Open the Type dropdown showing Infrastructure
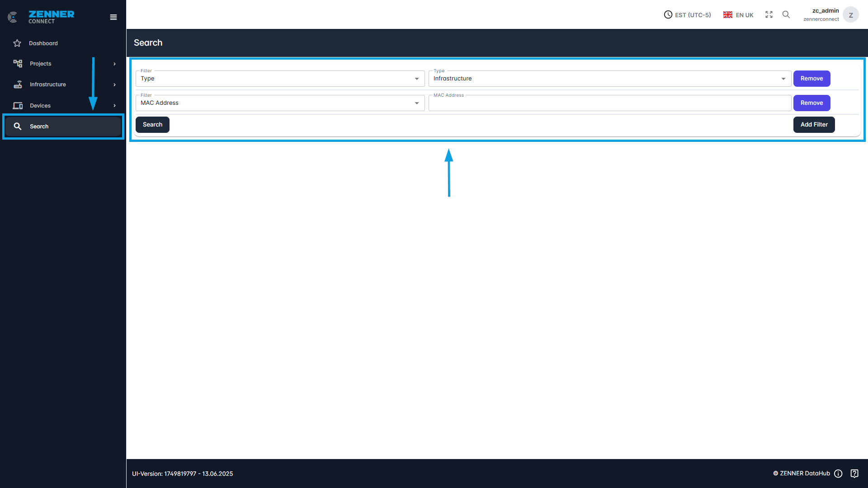 tap(609, 79)
